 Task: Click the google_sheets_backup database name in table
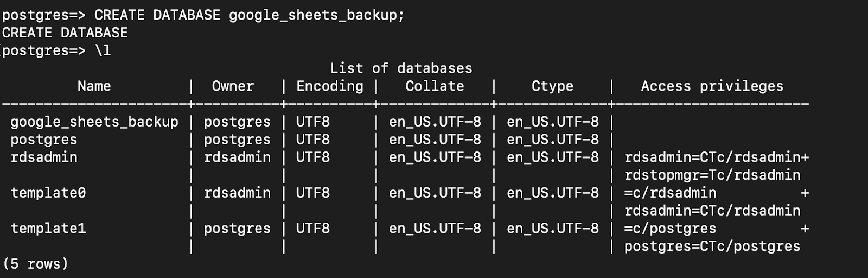click(x=94, y=122)
